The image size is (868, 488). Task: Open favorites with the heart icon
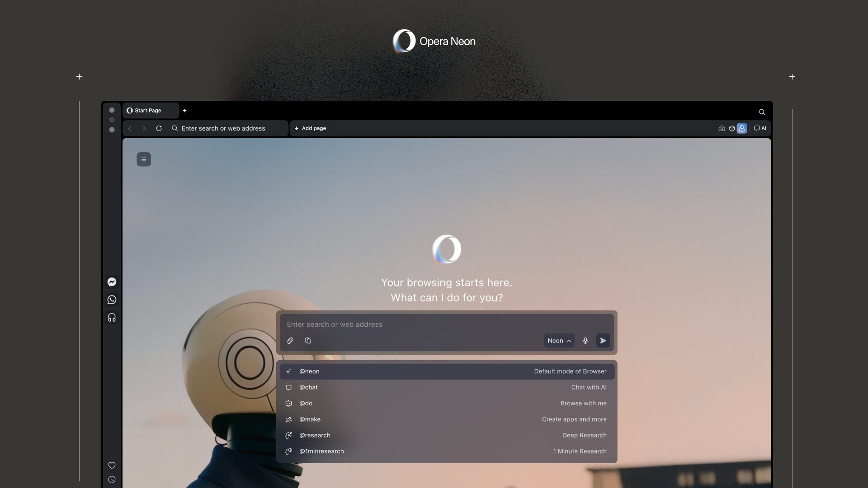coord(112,465)
